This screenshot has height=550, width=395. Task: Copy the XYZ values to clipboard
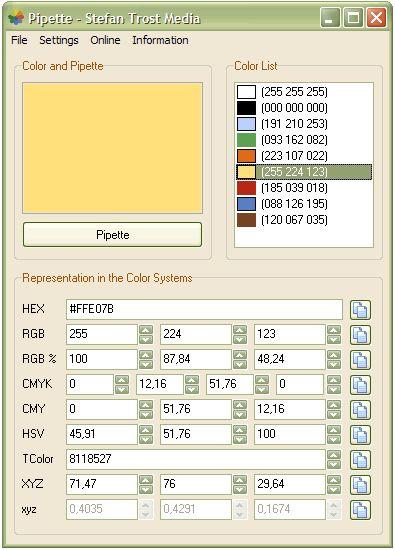point(360,485)
